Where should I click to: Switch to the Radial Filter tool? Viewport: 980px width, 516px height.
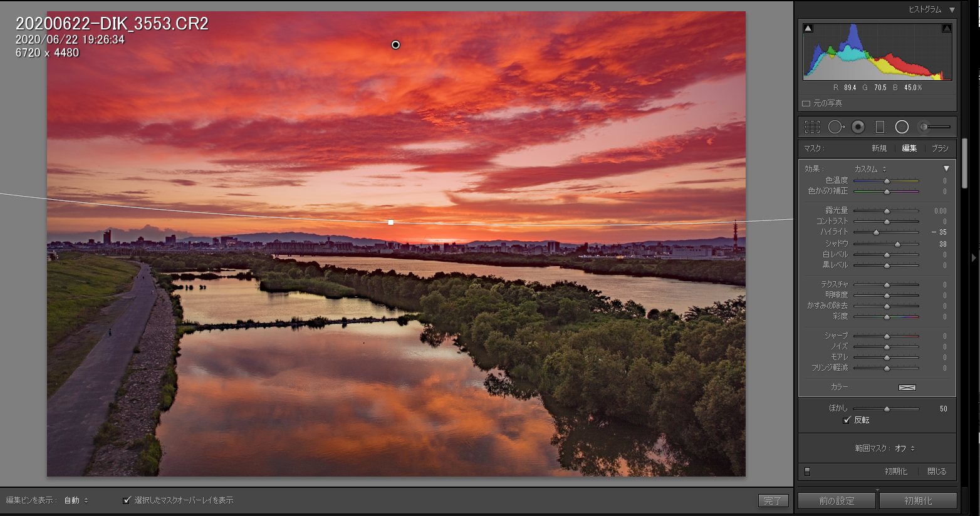[902, 127]
